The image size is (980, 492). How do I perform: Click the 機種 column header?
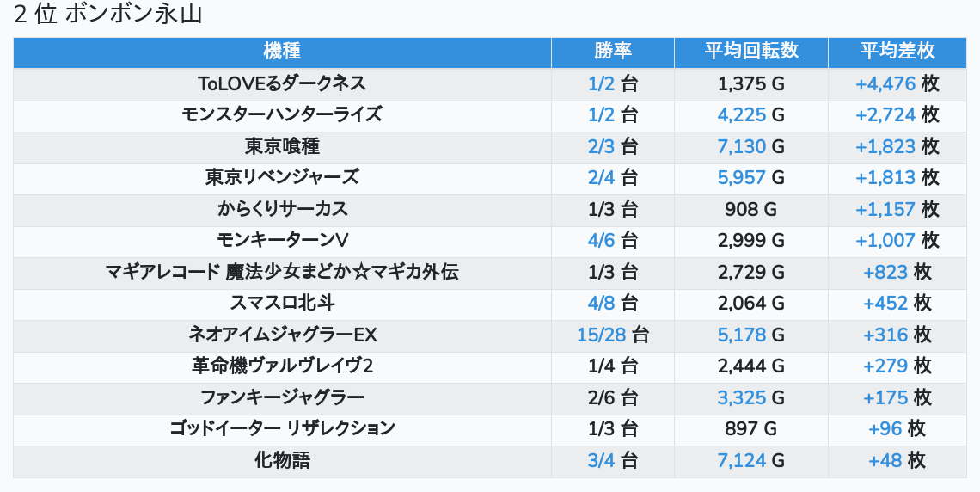pos(282,52)
